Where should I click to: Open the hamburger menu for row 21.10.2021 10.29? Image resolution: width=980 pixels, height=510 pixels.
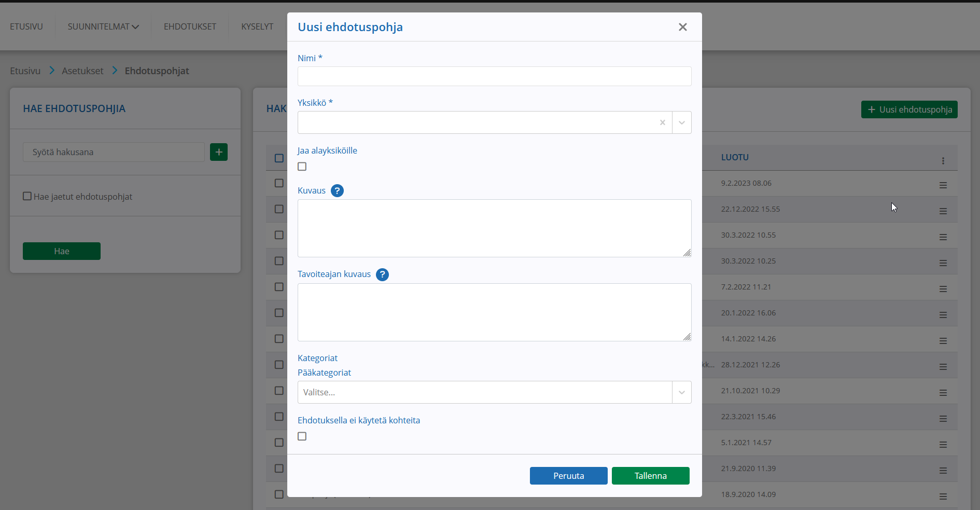(943, 393)
